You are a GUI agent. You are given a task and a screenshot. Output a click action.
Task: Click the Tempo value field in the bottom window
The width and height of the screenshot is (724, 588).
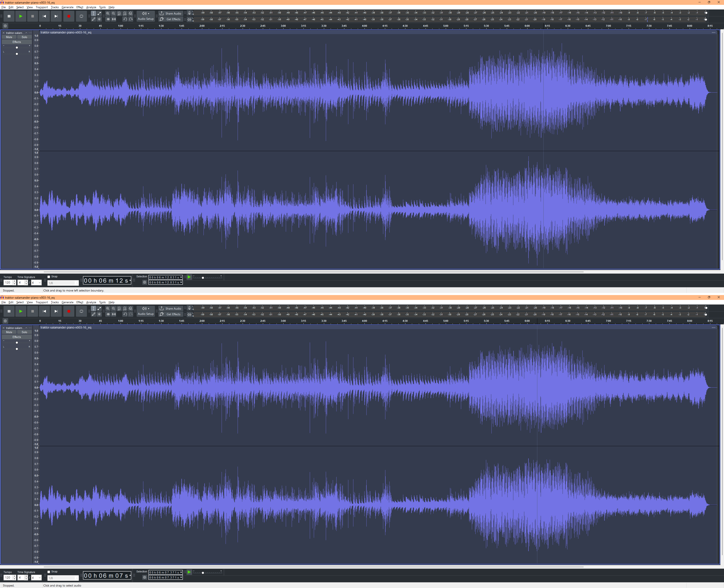pyautogui.click(x=8, y=577)
